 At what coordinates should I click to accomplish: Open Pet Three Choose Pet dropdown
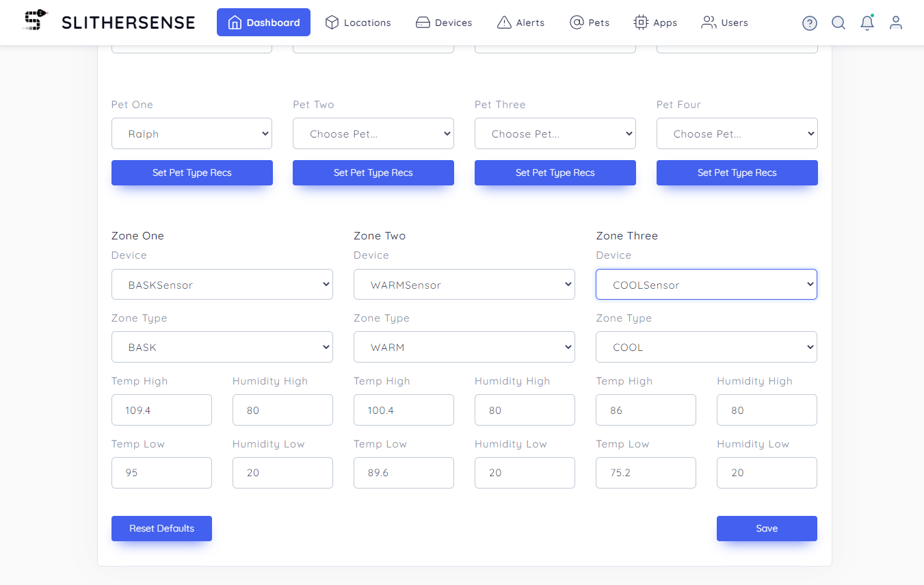555,133
